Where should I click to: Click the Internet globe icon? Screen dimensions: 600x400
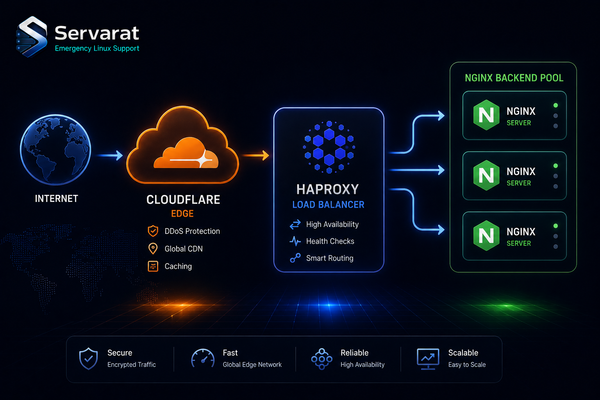55,149
